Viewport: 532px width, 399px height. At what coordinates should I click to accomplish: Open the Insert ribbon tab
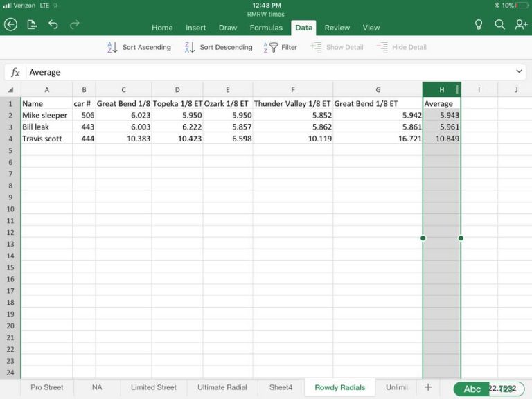coord(195,28)
